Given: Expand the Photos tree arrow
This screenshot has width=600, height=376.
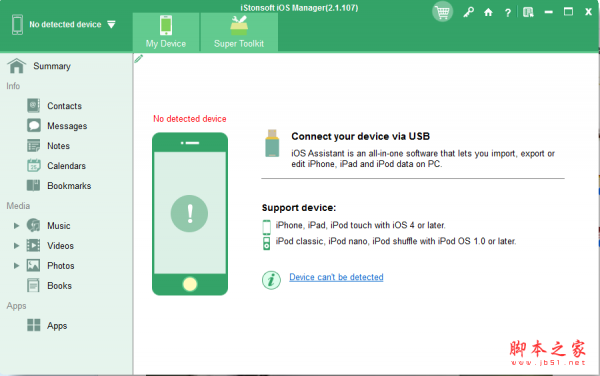Looking at the screenshot, I should point(16,265).
